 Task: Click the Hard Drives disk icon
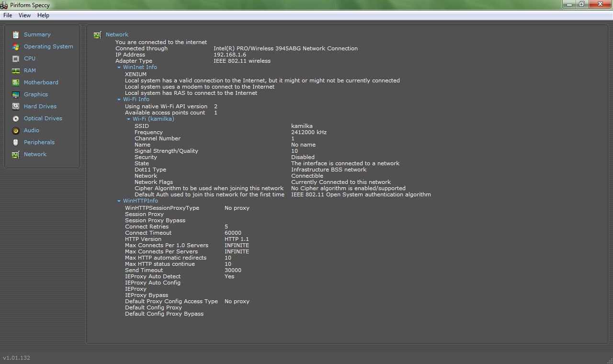[16, 106]
